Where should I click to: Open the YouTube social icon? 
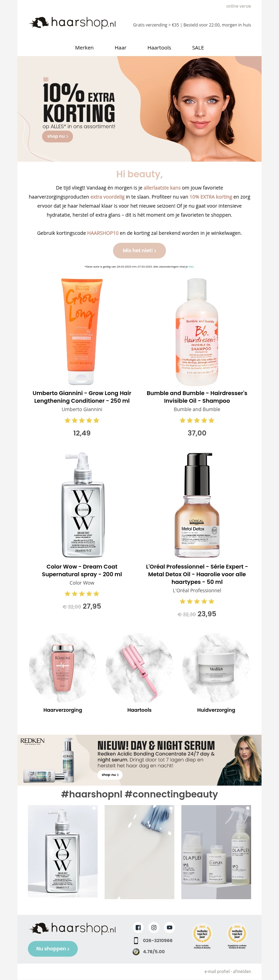(169, 927)
